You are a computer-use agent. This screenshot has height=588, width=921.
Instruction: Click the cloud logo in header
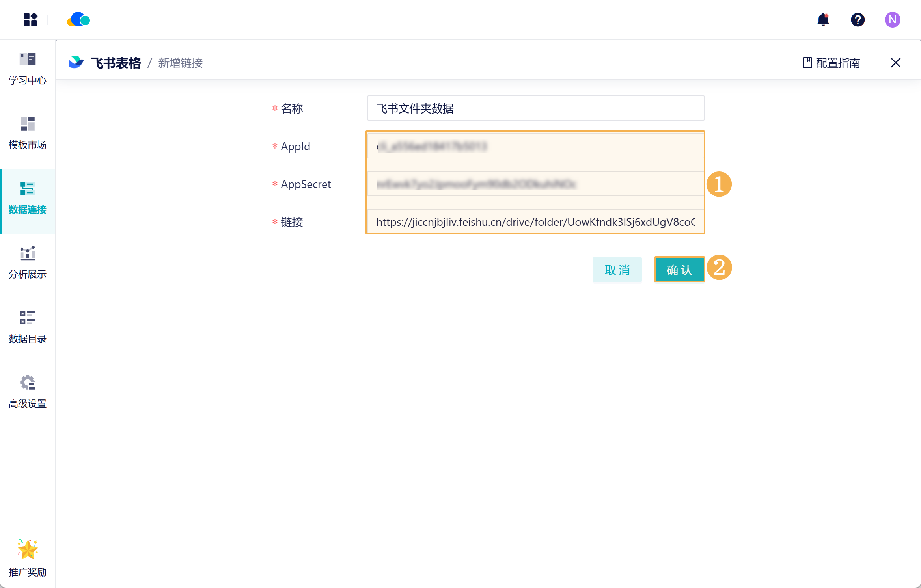coord(78,19)
